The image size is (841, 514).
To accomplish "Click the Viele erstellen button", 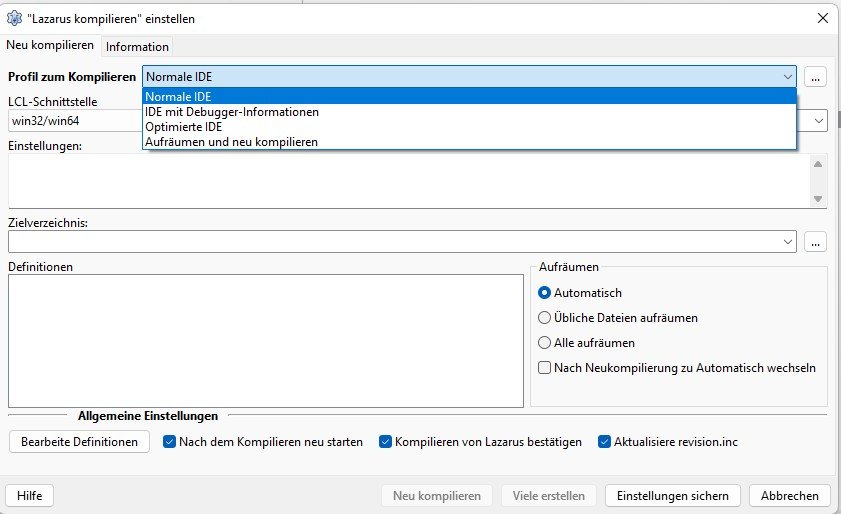I will point(548,495).
